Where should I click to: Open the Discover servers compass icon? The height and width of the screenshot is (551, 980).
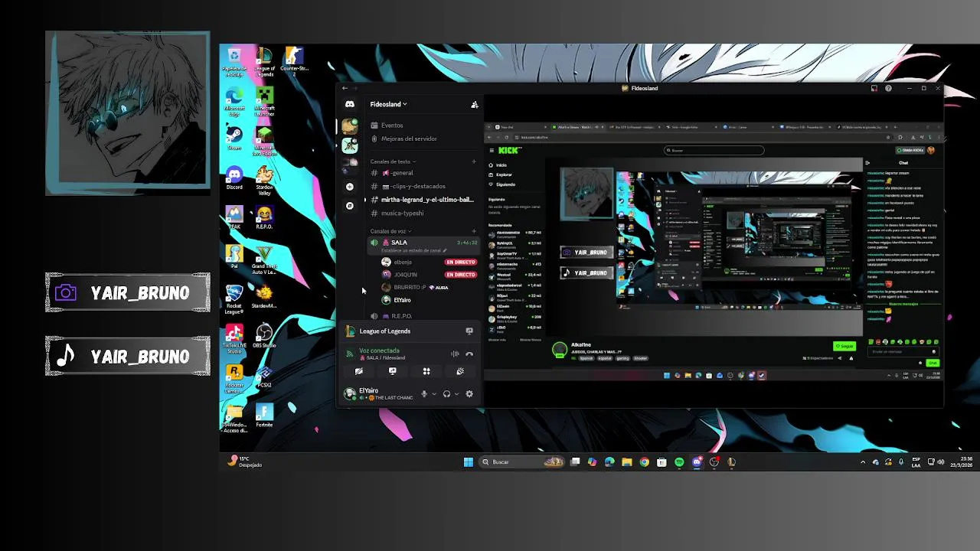350,206
